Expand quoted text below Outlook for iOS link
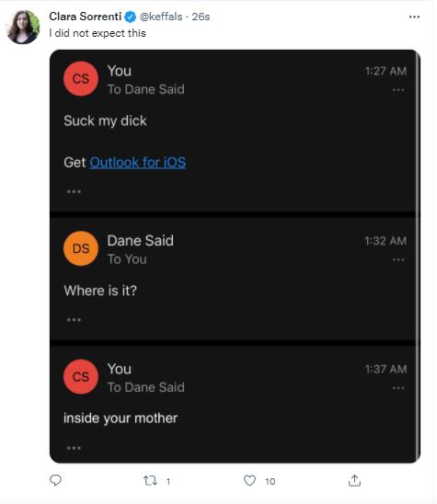The width and height of the screenshot is (437, 504). click(74, 191)
